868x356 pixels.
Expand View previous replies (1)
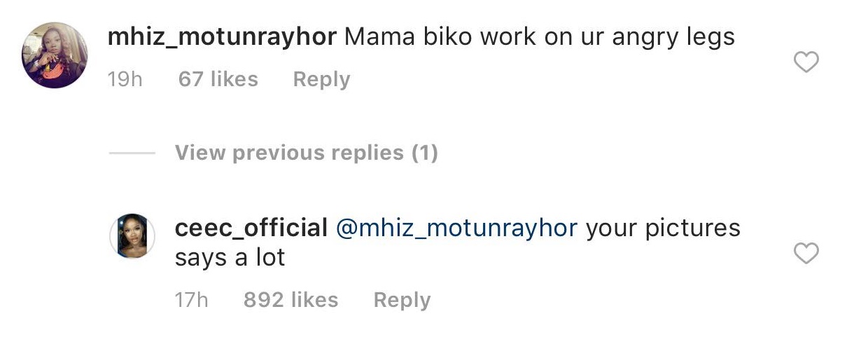306,153
